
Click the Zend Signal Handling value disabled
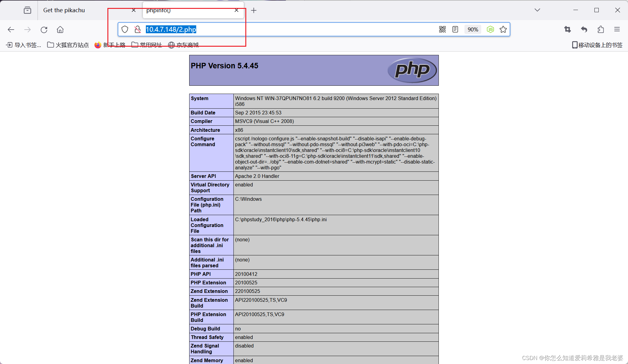click(244, 346)
